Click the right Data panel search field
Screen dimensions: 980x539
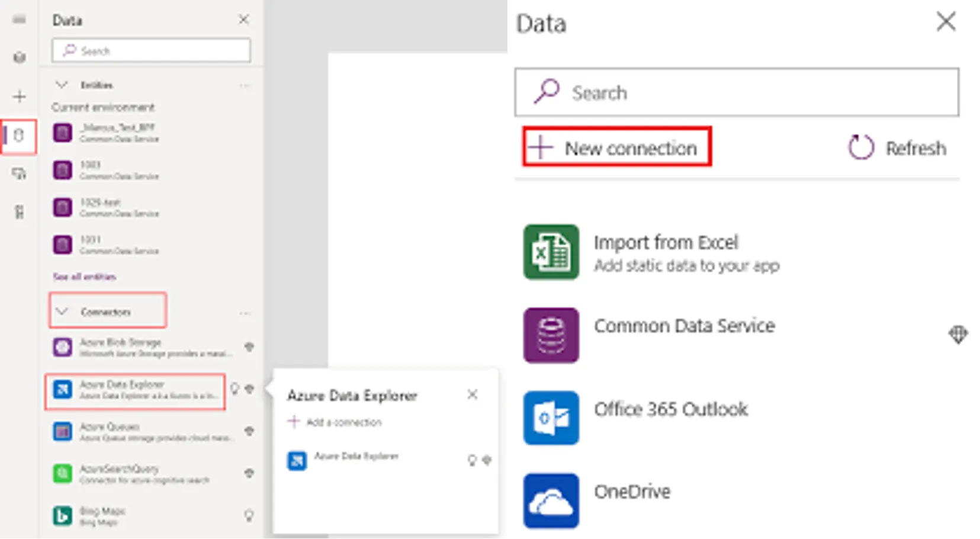pyautogui.click(x=737, y=92)
